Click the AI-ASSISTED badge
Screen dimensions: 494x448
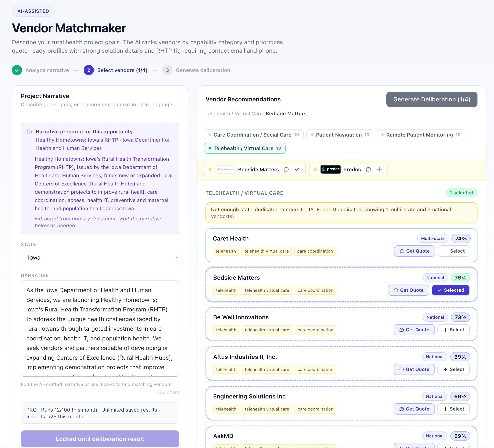(x=33, y=11)
